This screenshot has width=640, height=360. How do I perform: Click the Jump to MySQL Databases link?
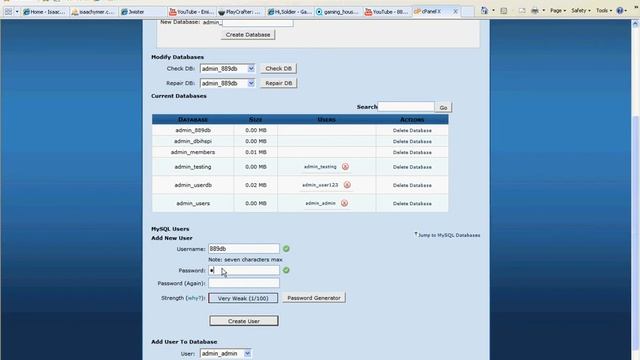click(x=447, y=235)
